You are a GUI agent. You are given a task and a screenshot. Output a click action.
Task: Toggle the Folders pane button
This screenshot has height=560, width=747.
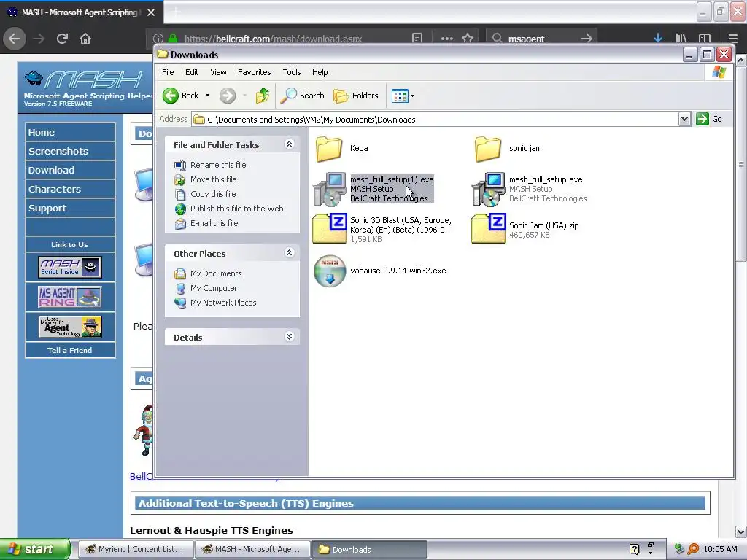pyautogui.click(x=355, y=96)
